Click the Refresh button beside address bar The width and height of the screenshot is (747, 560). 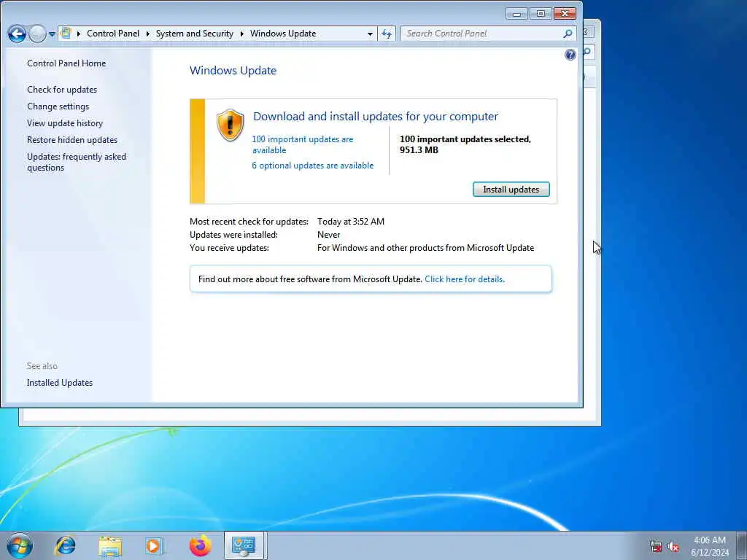click(x=387, y=34)
